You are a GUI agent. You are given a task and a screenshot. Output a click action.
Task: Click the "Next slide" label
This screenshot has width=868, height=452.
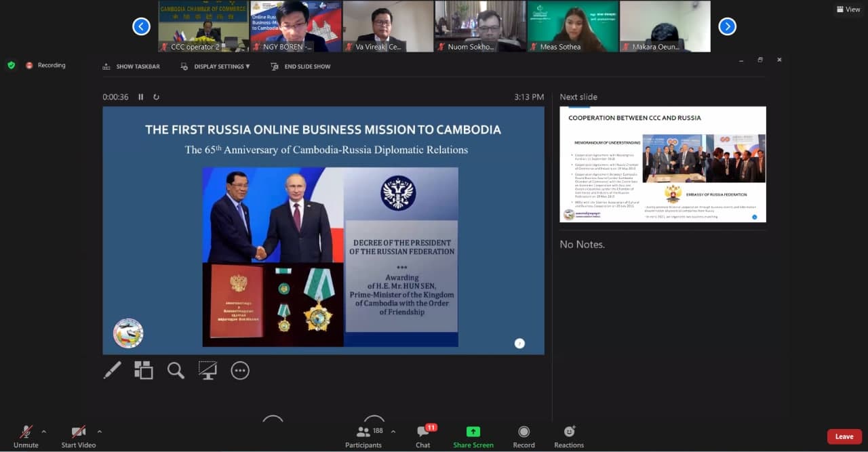point(578,97)
